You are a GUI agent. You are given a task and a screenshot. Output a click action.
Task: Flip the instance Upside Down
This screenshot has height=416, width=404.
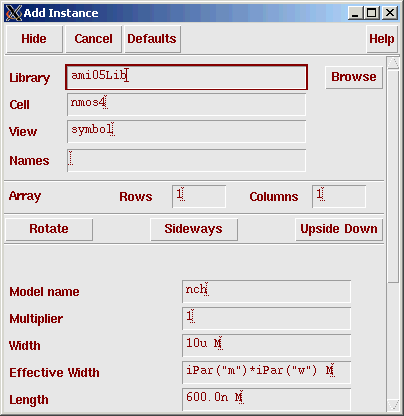coord(339,229)
